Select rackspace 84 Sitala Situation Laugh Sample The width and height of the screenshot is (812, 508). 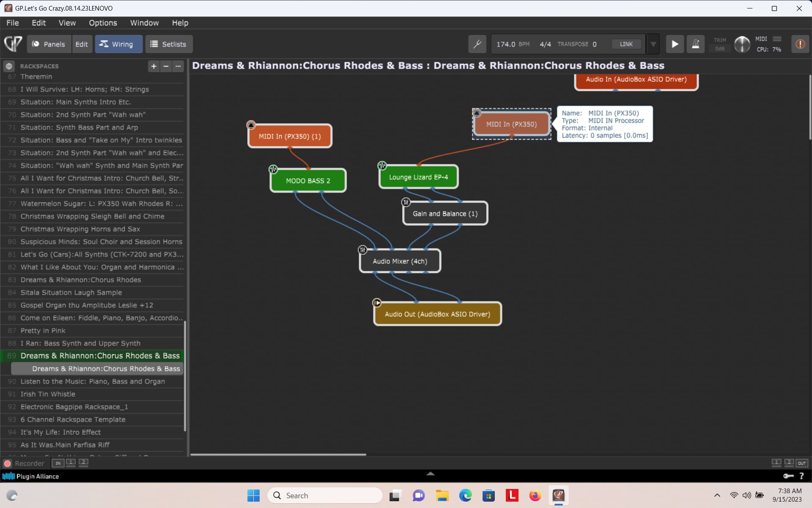point(93,293)
